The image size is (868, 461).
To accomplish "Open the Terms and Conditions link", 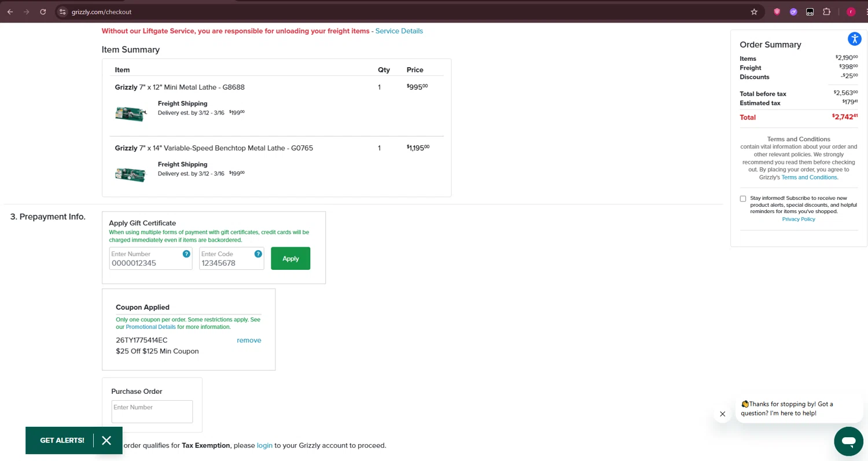I will point(810,177).
